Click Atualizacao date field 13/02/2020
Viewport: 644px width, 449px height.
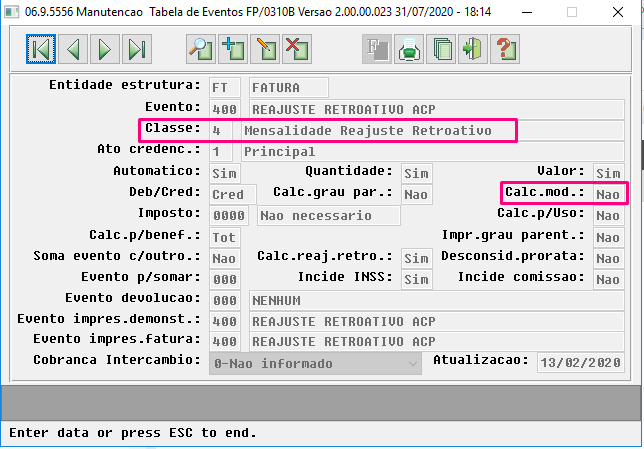[x=581, y=363]
